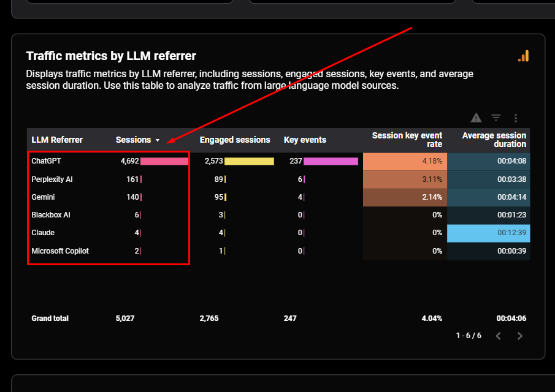
Task: Select the Microsoft Copilot row
Action: click(x=60, y=251)
